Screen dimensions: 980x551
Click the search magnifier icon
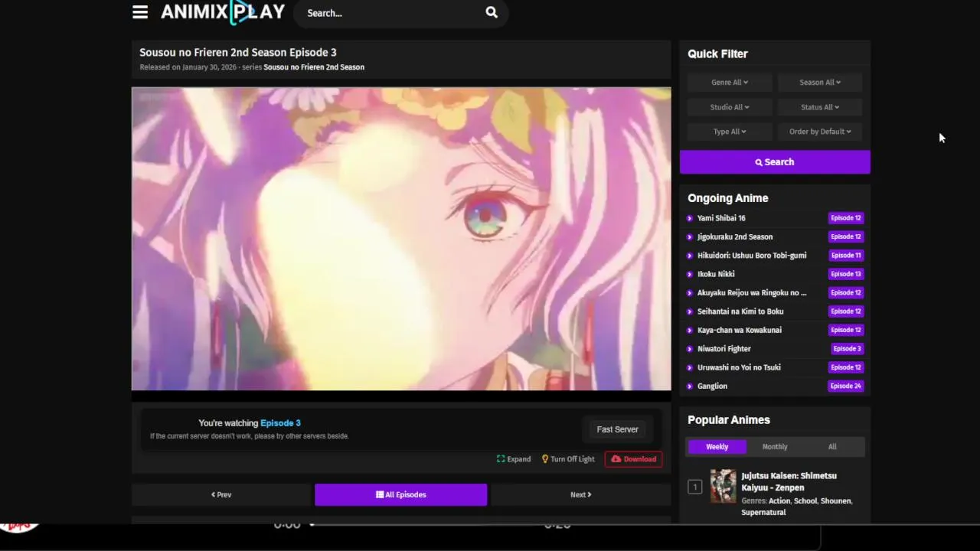click(x=492, y=12)
